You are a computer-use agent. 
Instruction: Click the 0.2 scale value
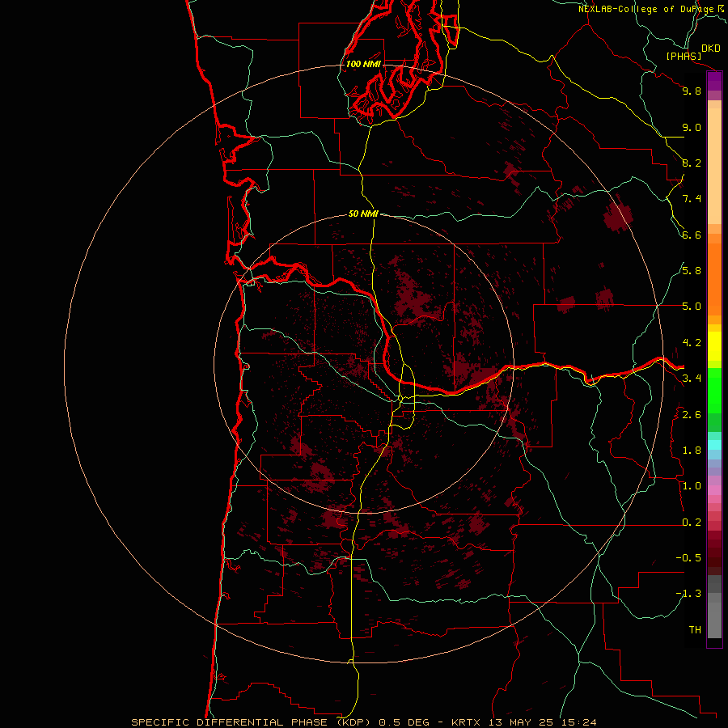(x=692, y=523)
